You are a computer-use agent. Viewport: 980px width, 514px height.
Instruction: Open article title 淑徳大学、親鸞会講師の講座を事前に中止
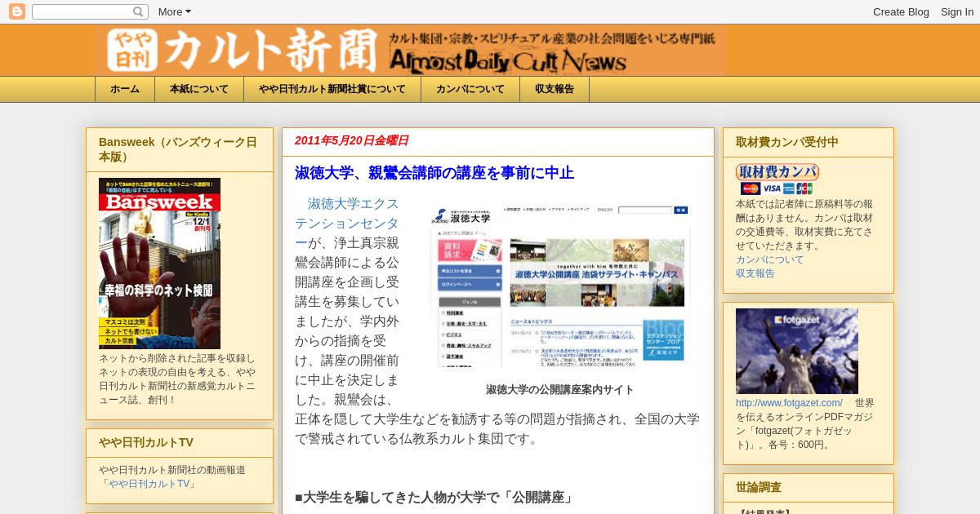click(434, 173)
